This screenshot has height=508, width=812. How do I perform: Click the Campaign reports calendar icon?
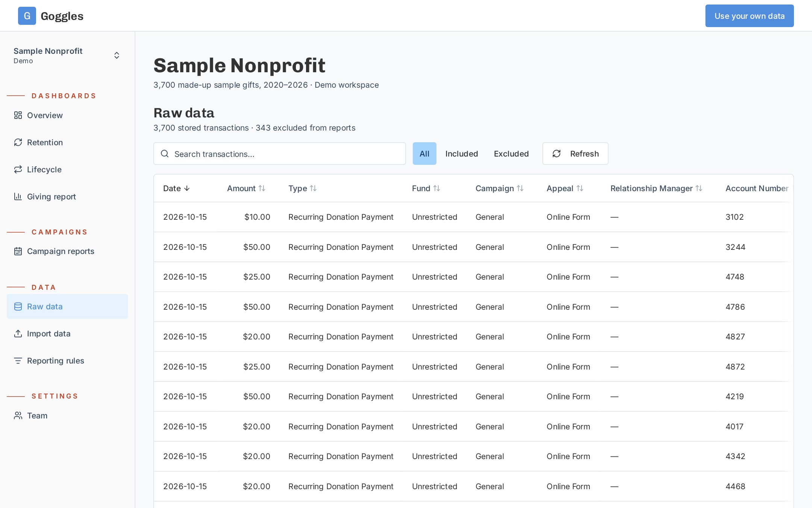(x=18, y=251)
